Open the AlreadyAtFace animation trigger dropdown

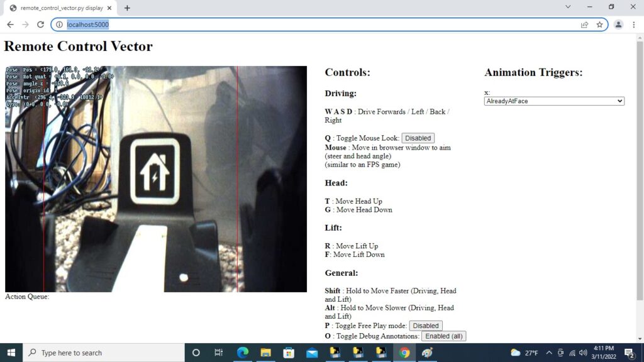pos(553,101)
